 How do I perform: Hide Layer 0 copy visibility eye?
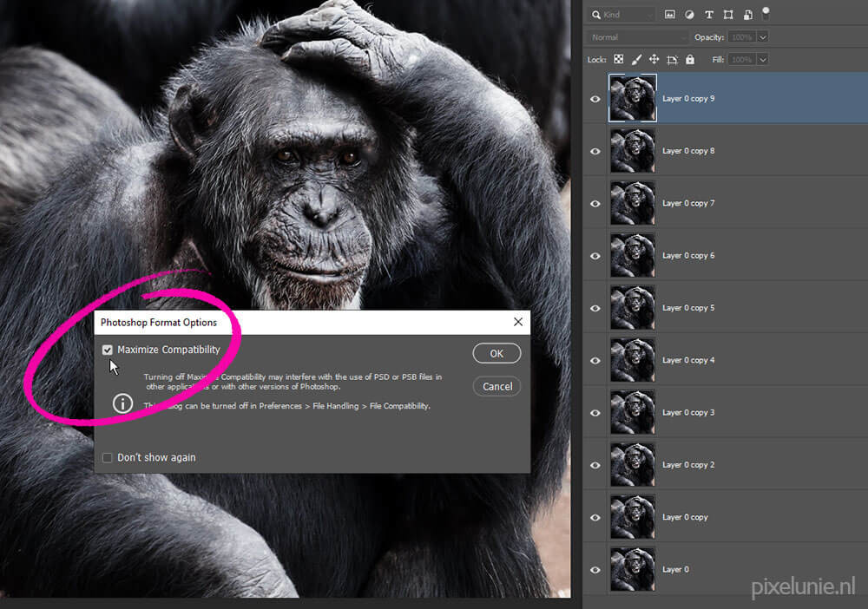(x=595, y=518)
